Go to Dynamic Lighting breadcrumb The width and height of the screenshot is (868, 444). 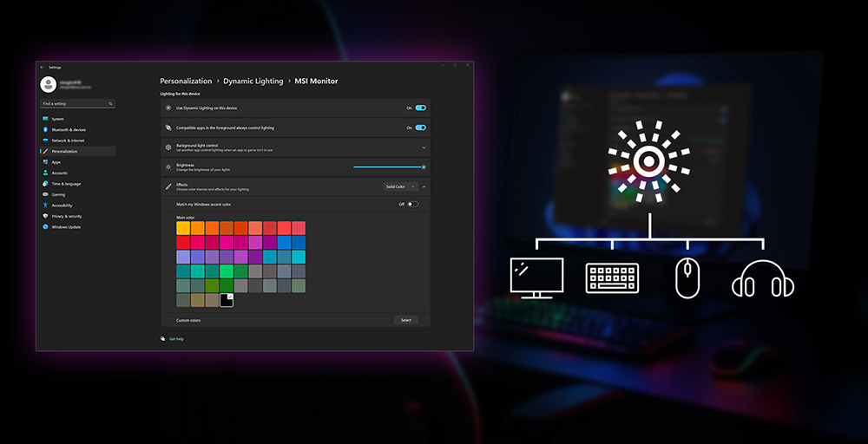point(253,81)
